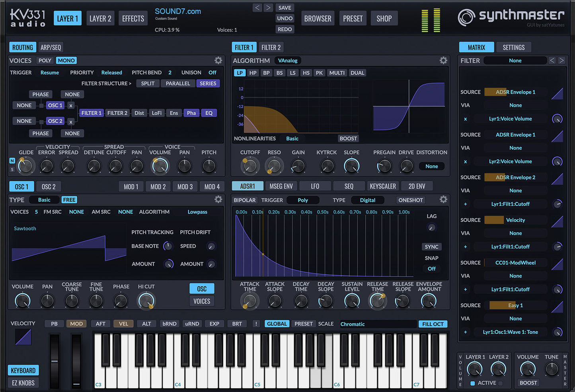Open the Filter Algorithm gear settings
575x392 pixels.
pyautogui.click(x=443, y=60)
